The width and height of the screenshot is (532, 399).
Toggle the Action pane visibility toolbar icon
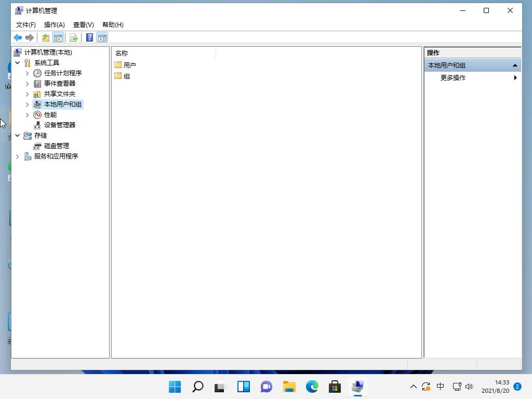(x=102, y=37)
